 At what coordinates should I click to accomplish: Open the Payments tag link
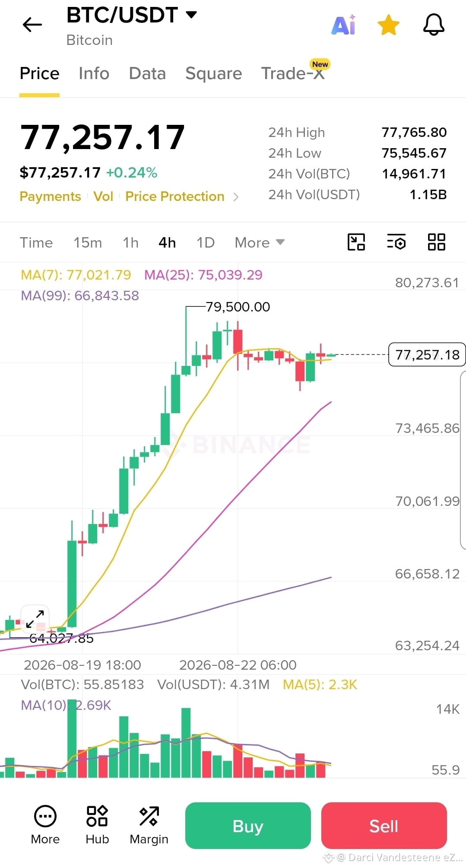(x=50, y=197)
